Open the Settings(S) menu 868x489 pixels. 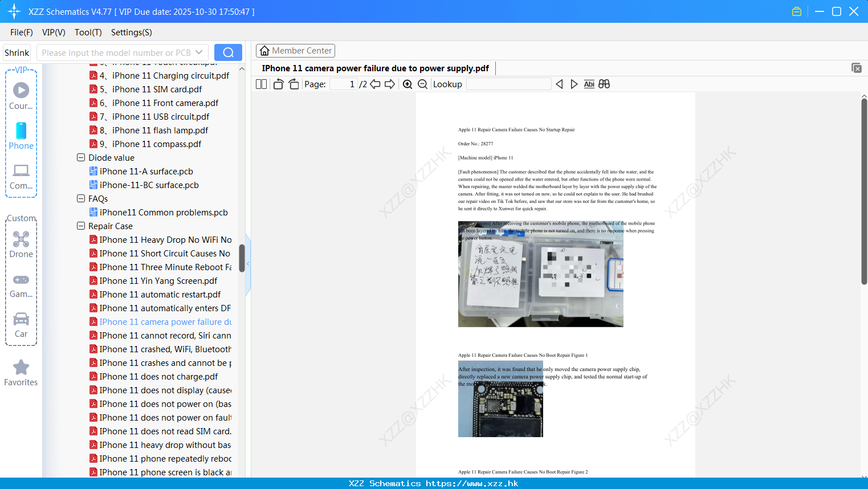tap(132, 32)
